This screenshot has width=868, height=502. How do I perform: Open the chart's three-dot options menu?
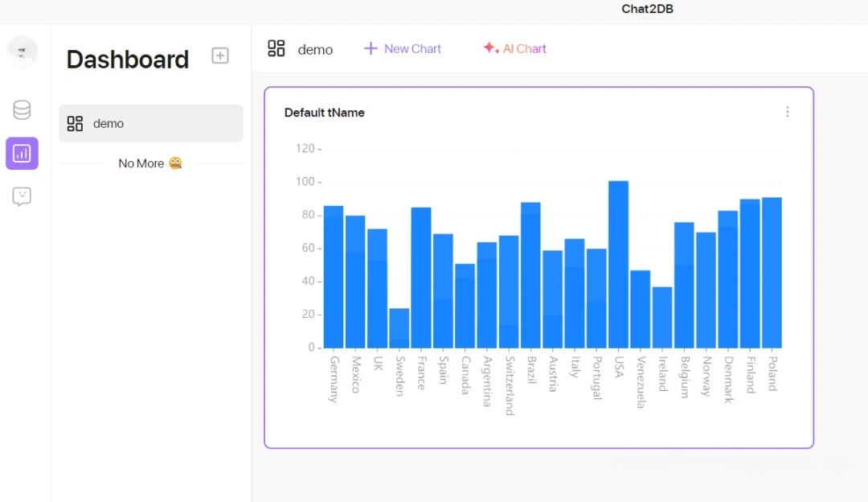pyautogui.click(x=788, y=112)
